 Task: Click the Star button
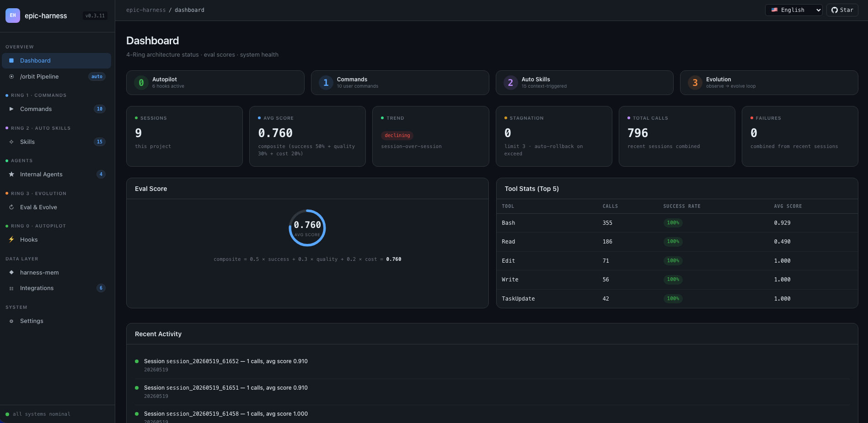pyautogui.click(x=842, y=10)
